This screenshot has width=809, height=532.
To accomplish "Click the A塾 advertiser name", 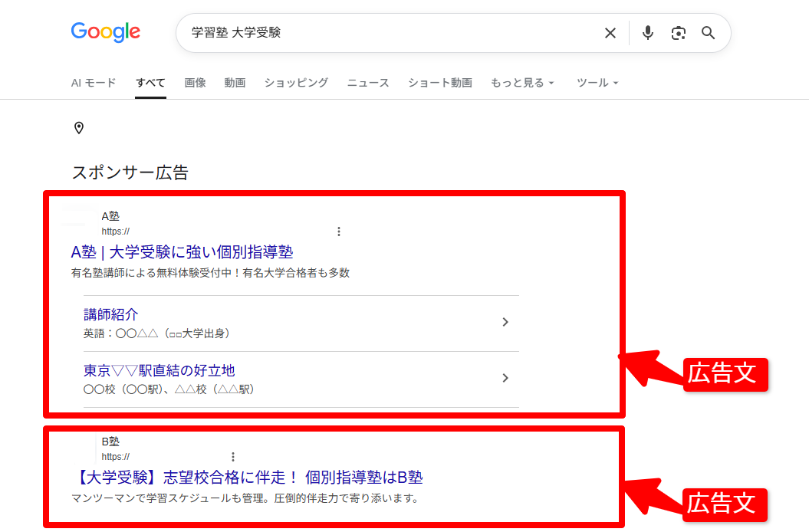I will (x=110, y=216).
